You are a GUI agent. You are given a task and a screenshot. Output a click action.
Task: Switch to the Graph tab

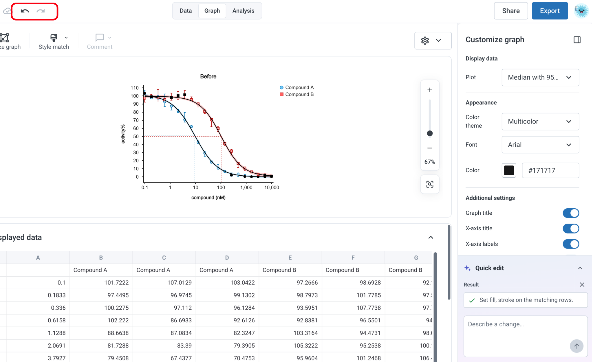[212, 11]
